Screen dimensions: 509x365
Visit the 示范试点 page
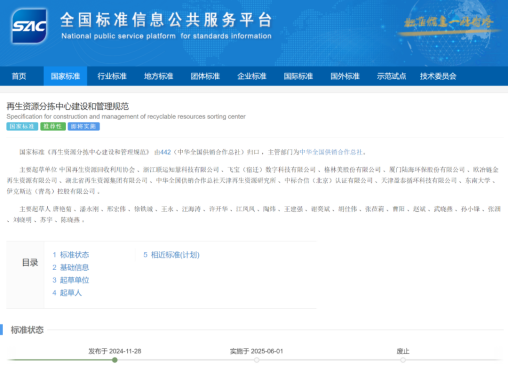pos(391,76)
